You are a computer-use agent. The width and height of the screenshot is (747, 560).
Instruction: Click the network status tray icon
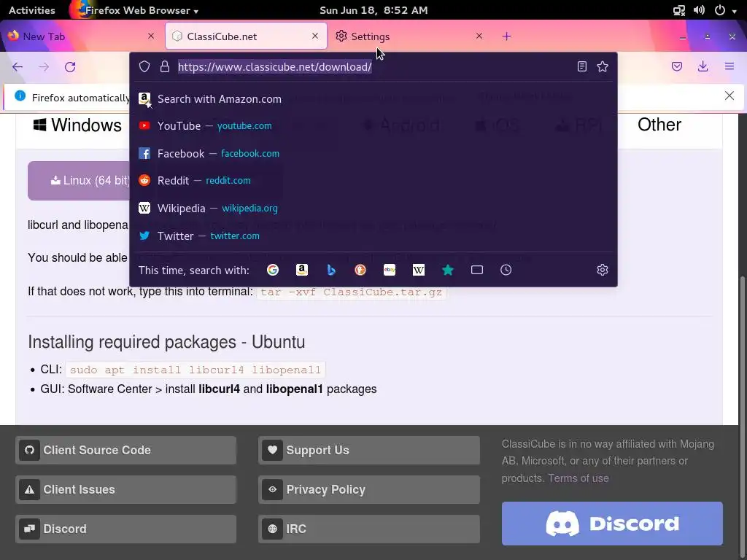[x=679, y=10]
